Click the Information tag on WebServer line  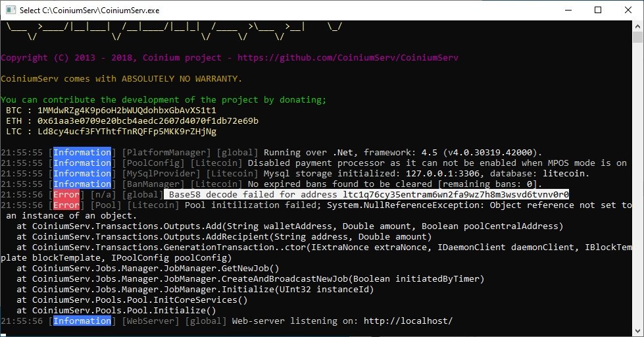click(82, 321)
